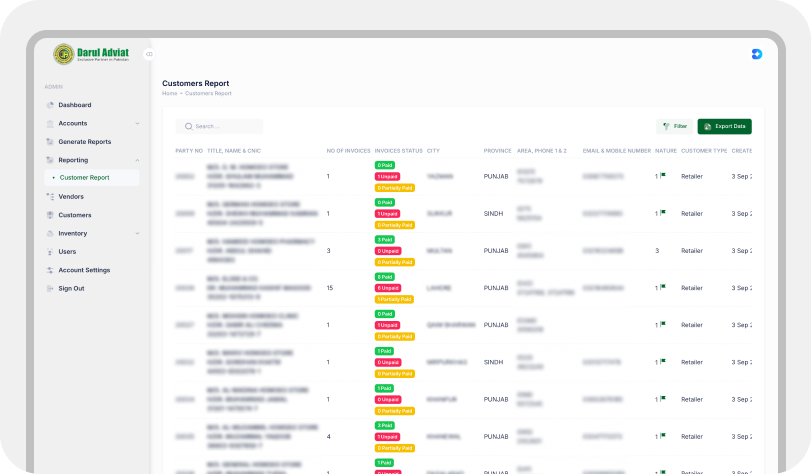Click invoice count '15' cell
811x474 pixels.
click(x=330, y=288)
